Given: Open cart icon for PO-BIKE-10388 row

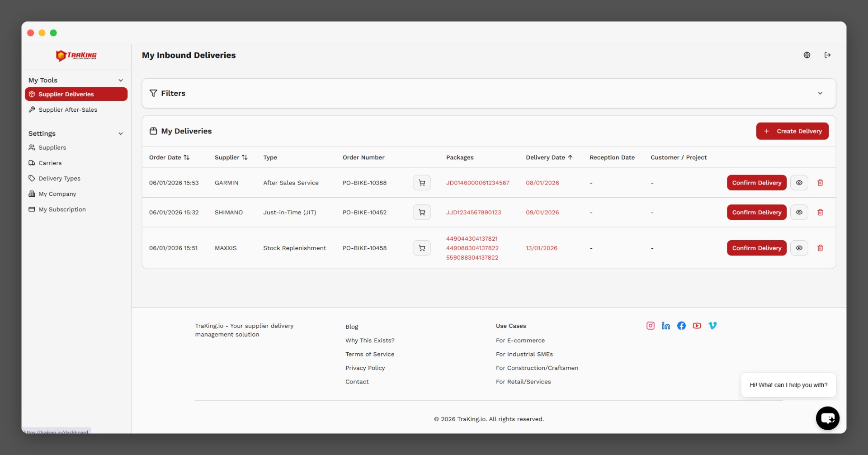Looking at the screenshot, I should (x=422, y=183).
